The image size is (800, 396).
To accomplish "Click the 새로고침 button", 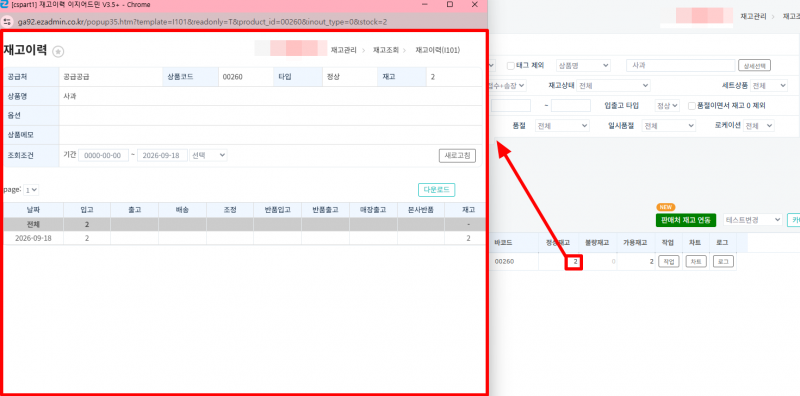I will pos(458,156).
